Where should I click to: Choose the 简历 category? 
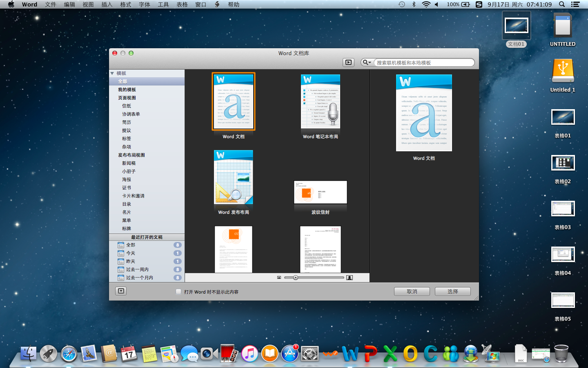pos(127,122)
